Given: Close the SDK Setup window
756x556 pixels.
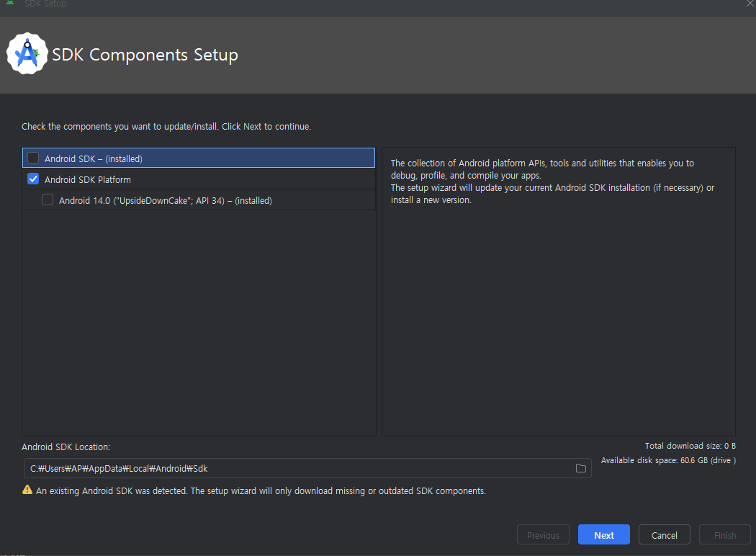Looking at the screenshot, I should coord(750,4).
